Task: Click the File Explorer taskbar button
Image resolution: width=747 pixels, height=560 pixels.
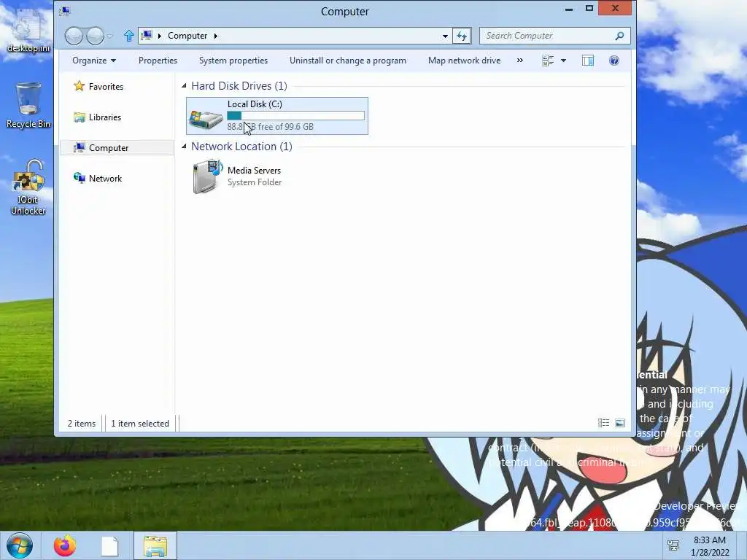Action: [155, 546]
